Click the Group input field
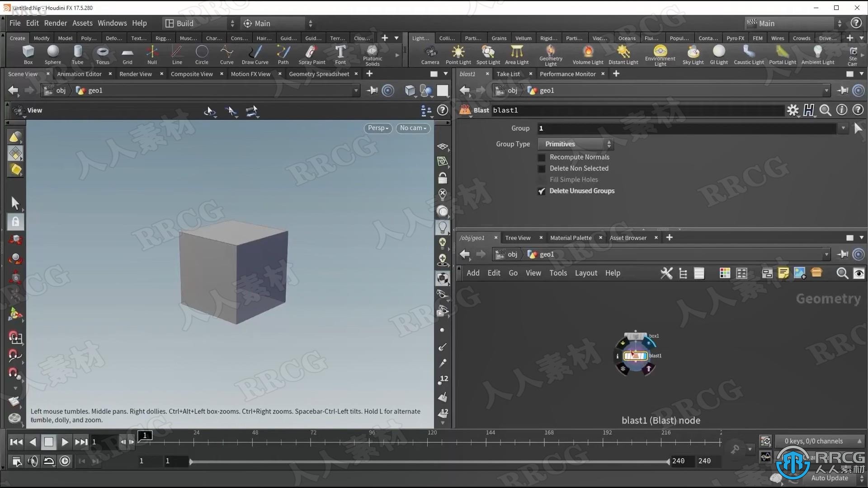Viewport: 868px width, 488px height. (x=686, y=128)
